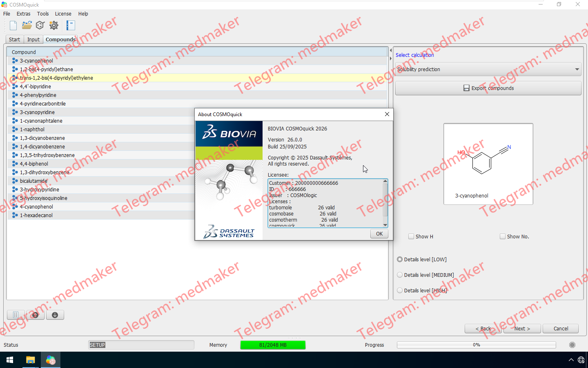Viewport: 588px width, 368px height.
Task: Select Details level [HIGH] radio button
Action: click(x=400, y=290)
